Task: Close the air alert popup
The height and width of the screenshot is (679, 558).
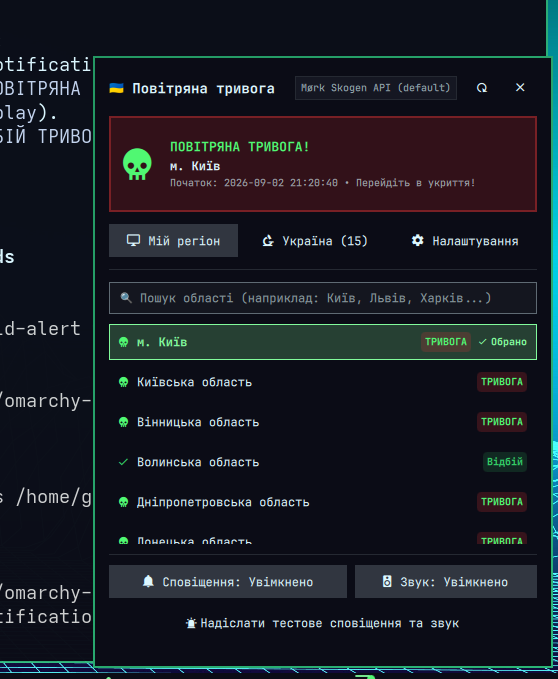Action: [520, 87]
